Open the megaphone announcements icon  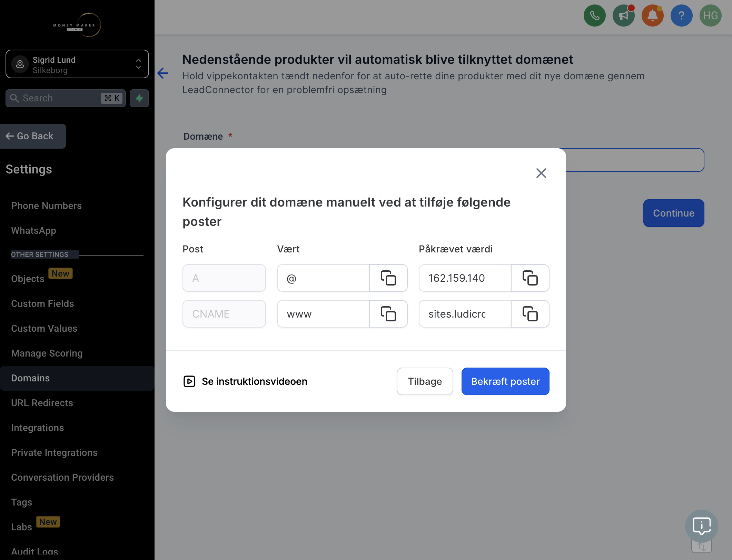pyautogui.click(x=623, y=16)
